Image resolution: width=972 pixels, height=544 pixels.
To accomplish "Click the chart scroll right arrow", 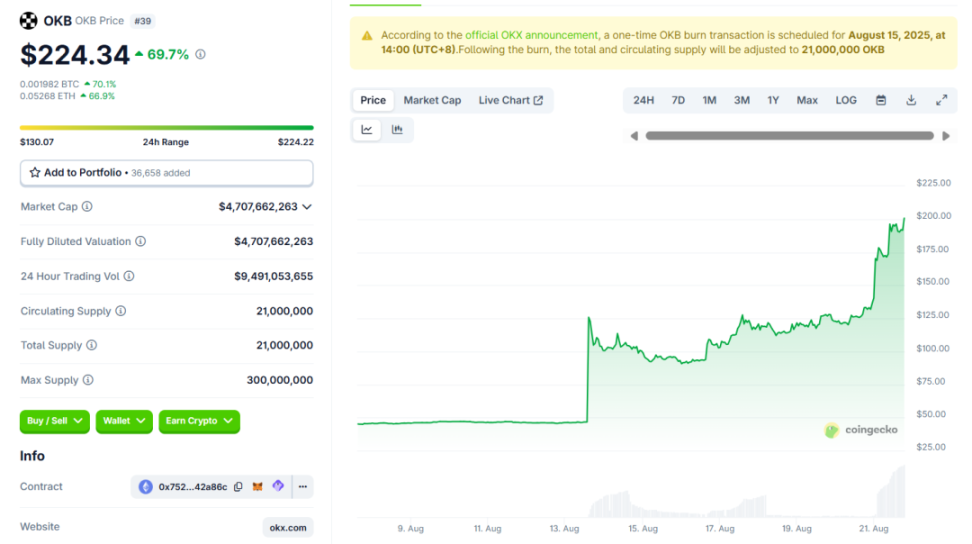I will pyautogui.click(x=945, y=136).
